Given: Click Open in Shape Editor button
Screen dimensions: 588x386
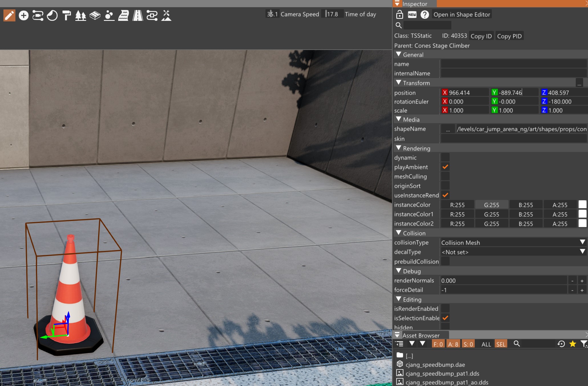Looking at the screenshot, I should pyautogui.click(x=462, y=15).
